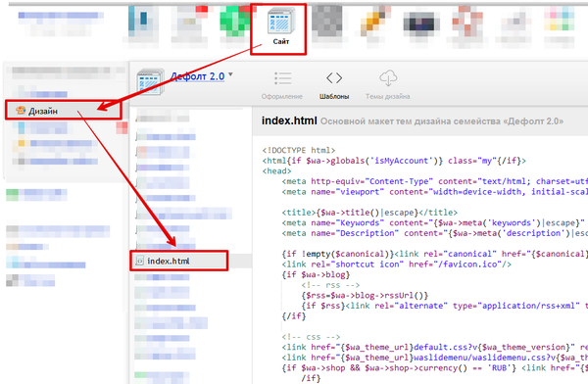Click the shortcut icon favicon.ico line
The image size is (588, 384).
coord(396,264)
